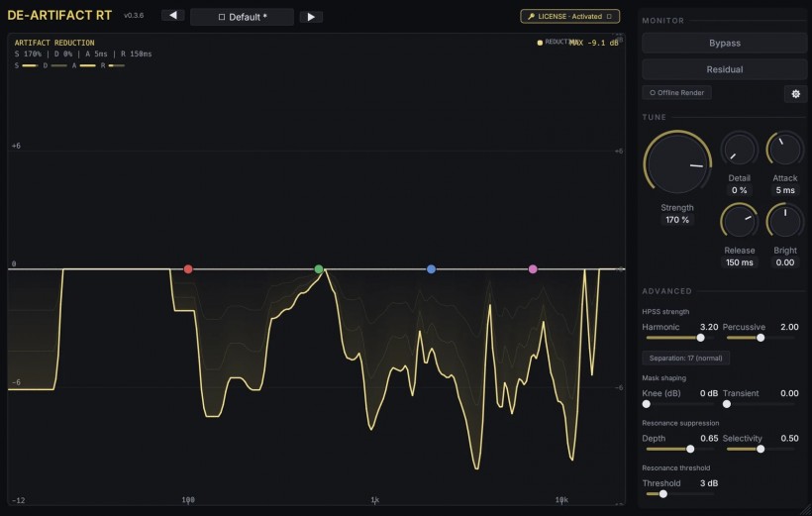Open Separation: 17 (normal) selector
The height and width of the screenshot is (516, 812).
(x=685, y=358)
